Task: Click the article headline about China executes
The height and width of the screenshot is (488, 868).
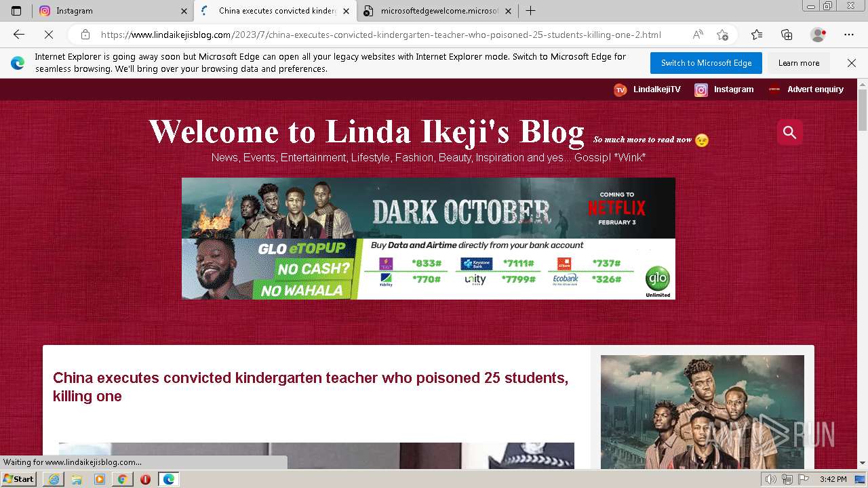Action: pos(311,387)
